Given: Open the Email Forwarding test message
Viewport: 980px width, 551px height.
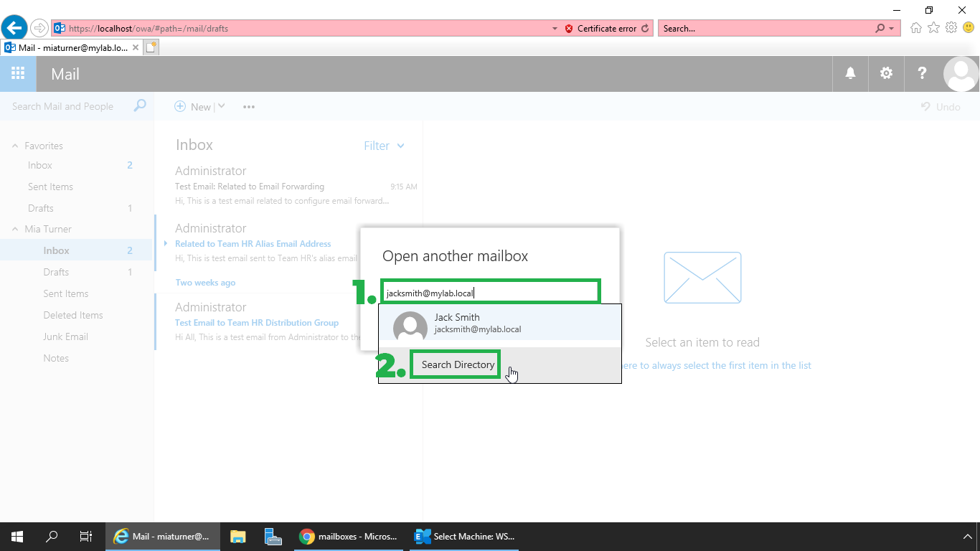Looking at the screenshot, I should pos(288,186).
